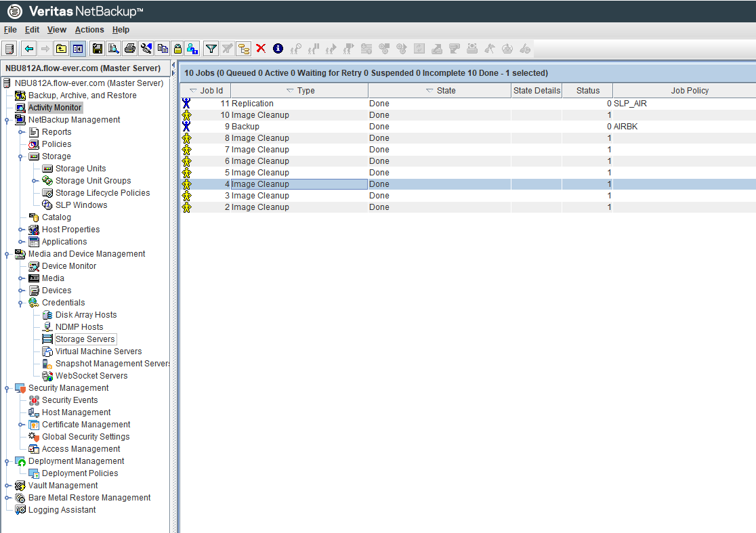Screen dimensions: 756x533
Task: Open SLP Windows in the tree
Action: 81,205
